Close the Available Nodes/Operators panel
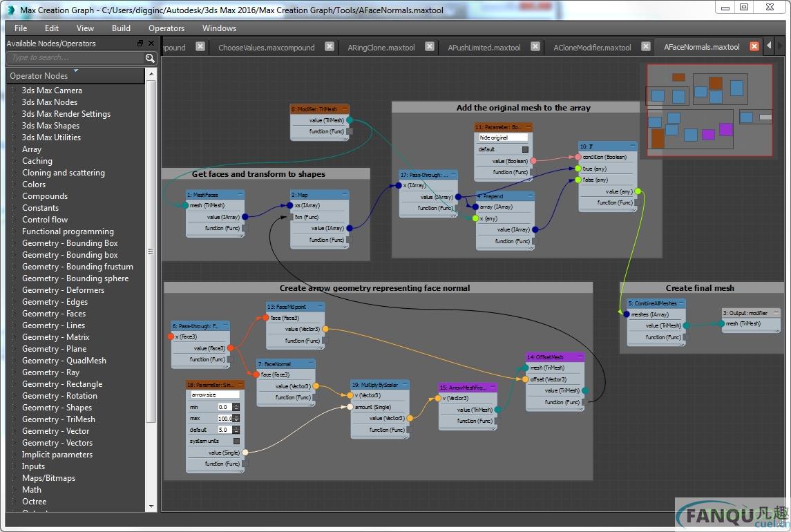 pos(151,44)
